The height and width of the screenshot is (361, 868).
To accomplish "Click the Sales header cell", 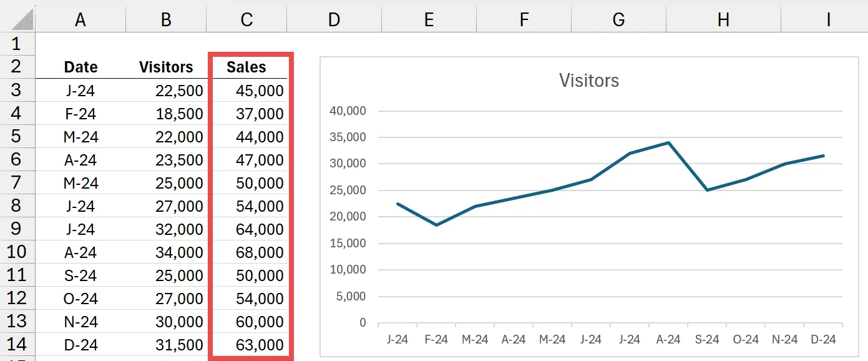I will tap(246, 67).
